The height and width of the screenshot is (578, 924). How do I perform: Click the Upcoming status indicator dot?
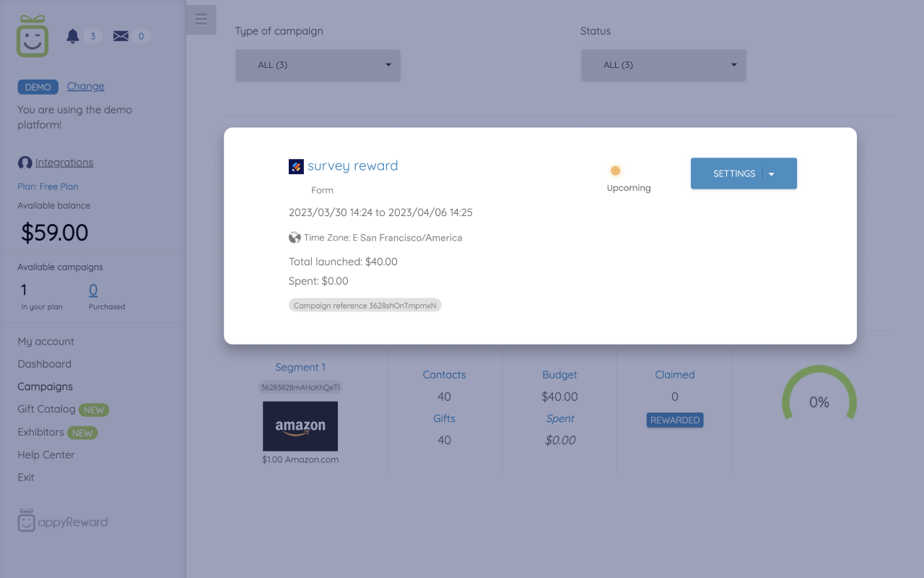click(615, 170)
